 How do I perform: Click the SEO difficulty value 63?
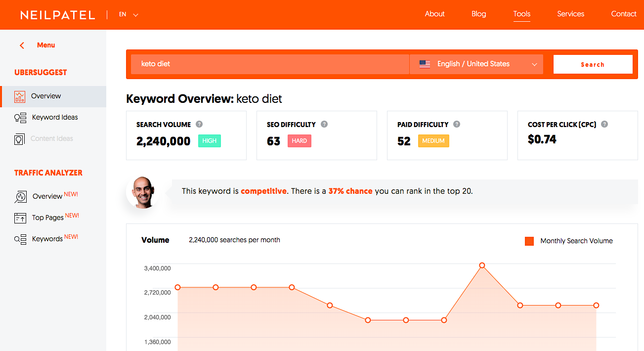273,141
